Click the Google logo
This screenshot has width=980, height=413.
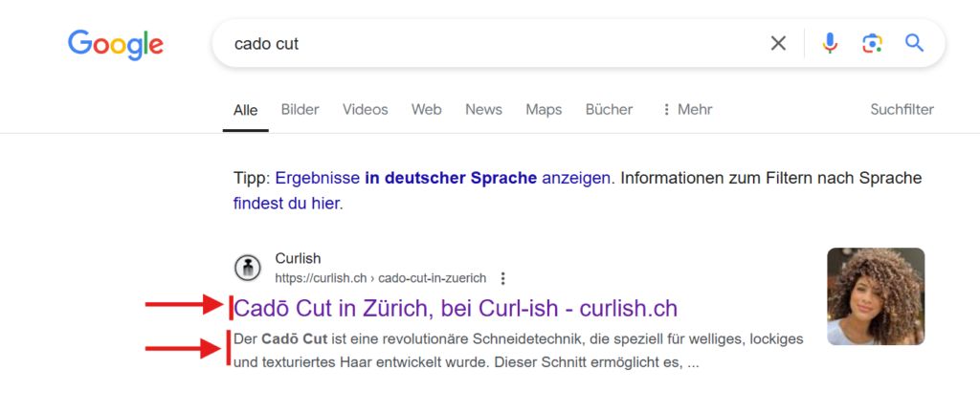coord(115,44)
